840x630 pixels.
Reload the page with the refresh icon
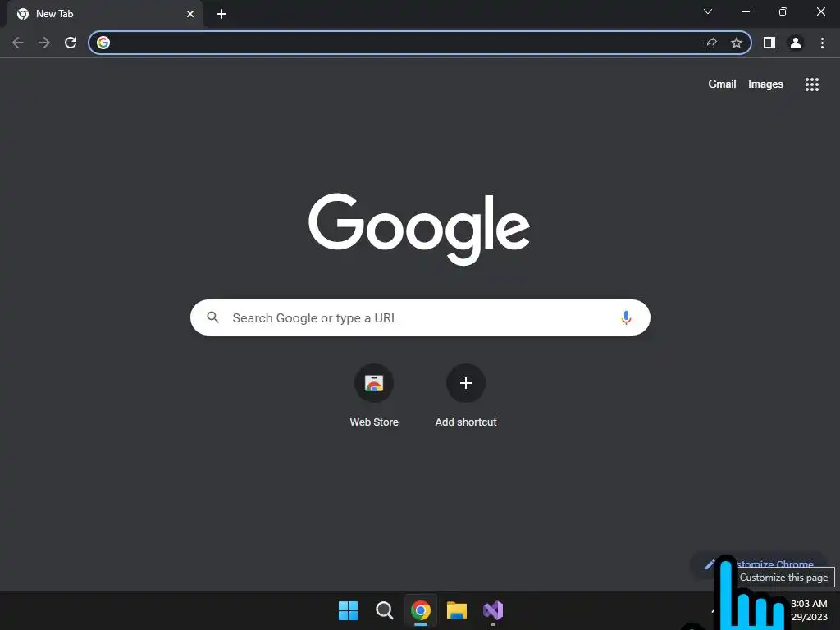point(71,43)
